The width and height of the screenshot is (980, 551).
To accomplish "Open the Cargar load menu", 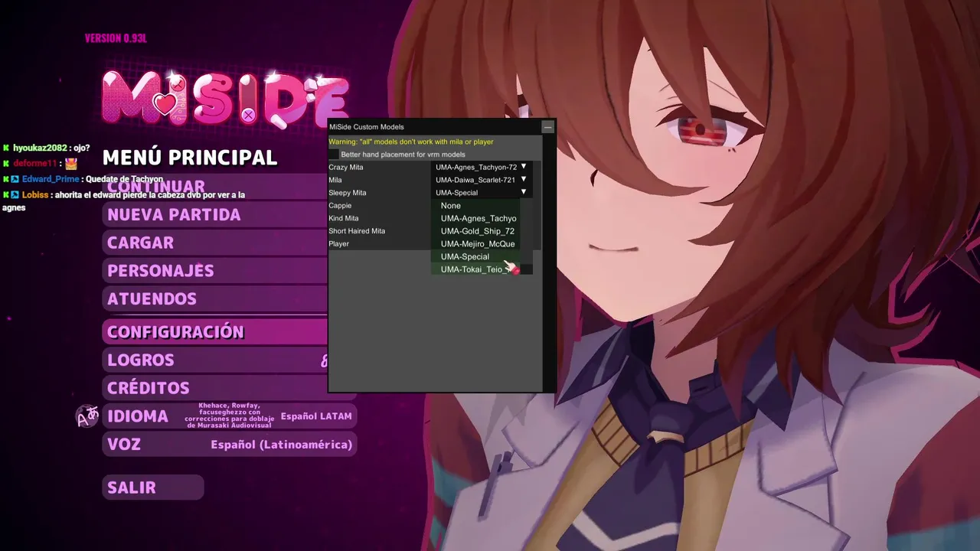I will (x=214, y=243).
